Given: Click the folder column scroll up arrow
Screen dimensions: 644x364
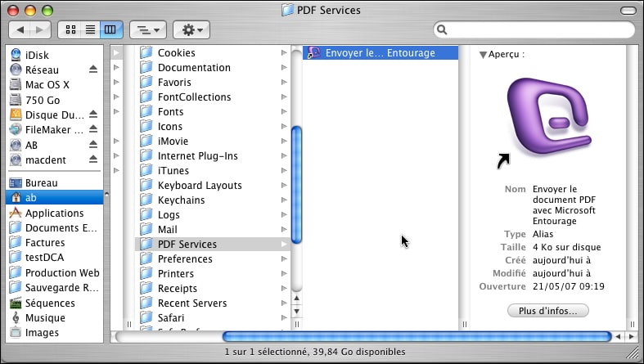Looking at the screenshot, I should 296,299.
